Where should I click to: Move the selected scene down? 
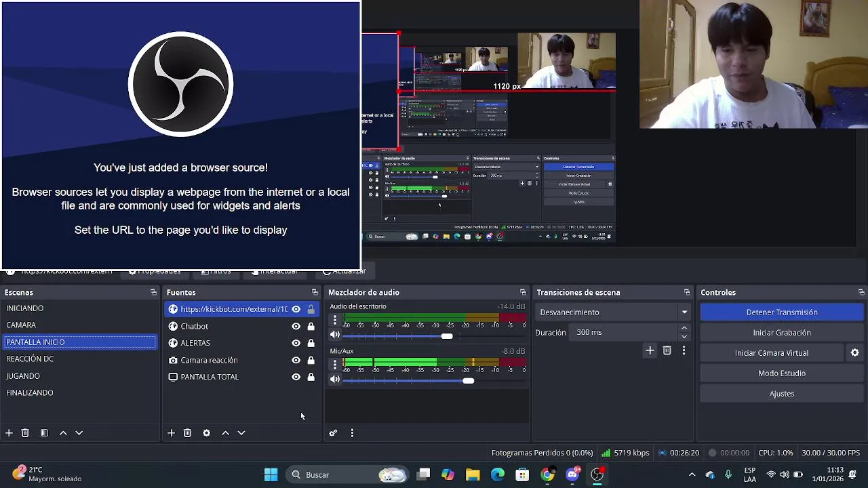tap(79, 433)
